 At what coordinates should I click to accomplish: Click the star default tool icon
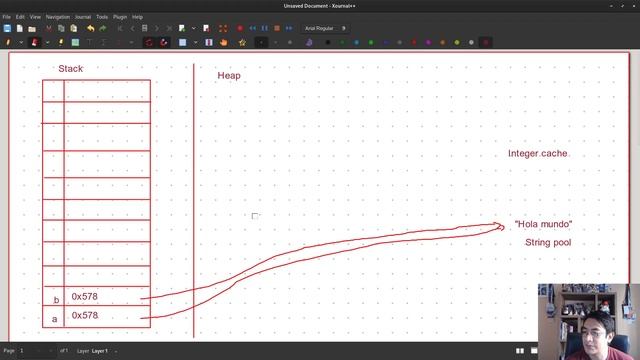242,42
